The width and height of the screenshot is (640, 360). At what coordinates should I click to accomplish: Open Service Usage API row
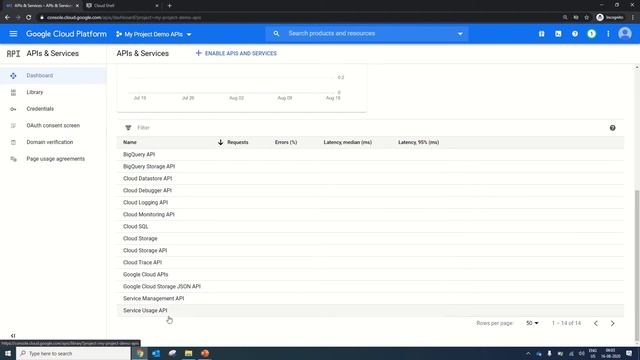tap(370, 311)
